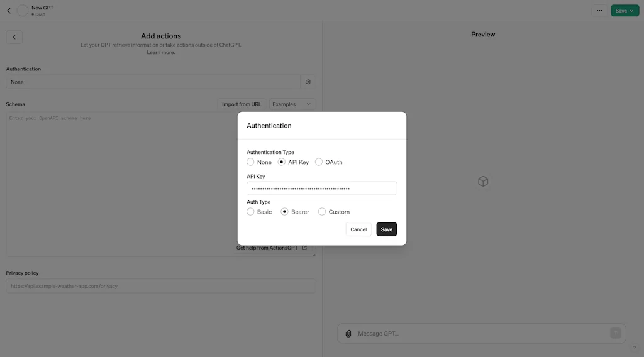644x357 pixels.
Task: Click the cube icon in Preview
Action: [x=483, y=182]
